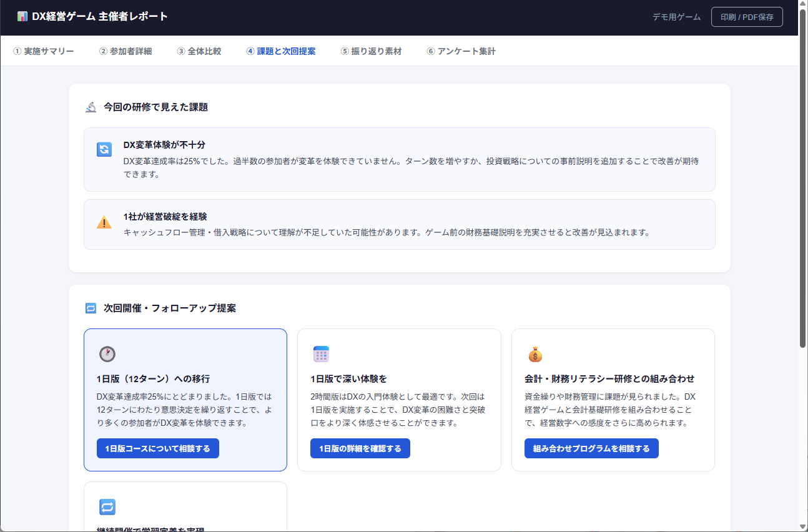This screenshot has height=532, width=808.
Task: Click the DX変革体験が不十分 issue heading
Action: 164,145
